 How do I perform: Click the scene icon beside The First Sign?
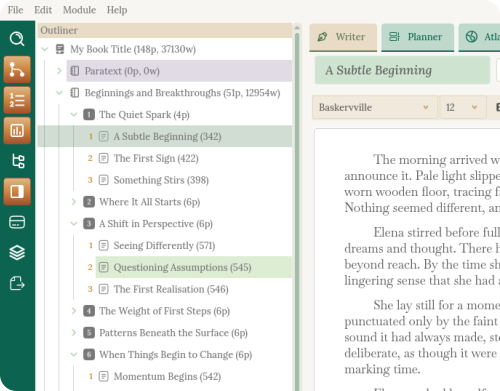point(104,158)
